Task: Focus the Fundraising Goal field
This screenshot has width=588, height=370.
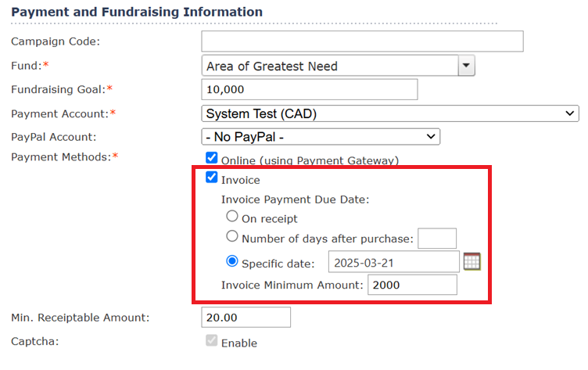Action: tap(310, 89)
